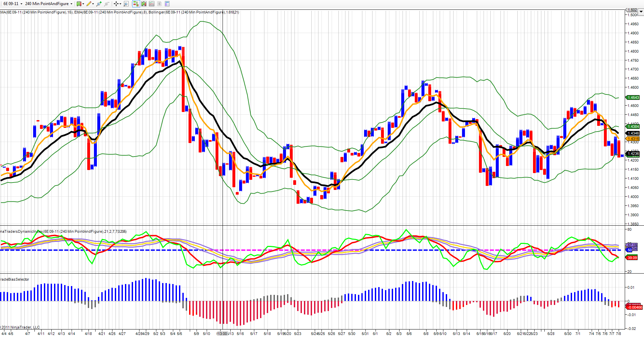Click the TradeBiasSelector panel label

tap(15, 279)
